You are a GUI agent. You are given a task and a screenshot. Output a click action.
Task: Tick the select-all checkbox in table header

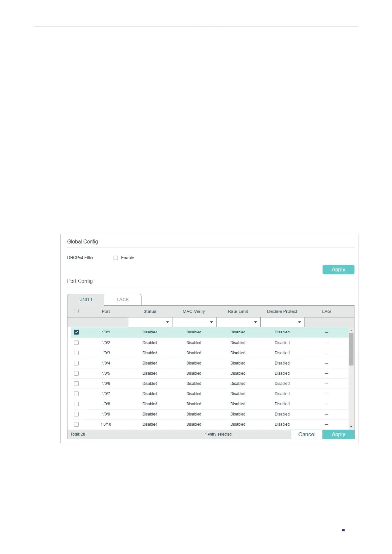(x=76, y=311)
